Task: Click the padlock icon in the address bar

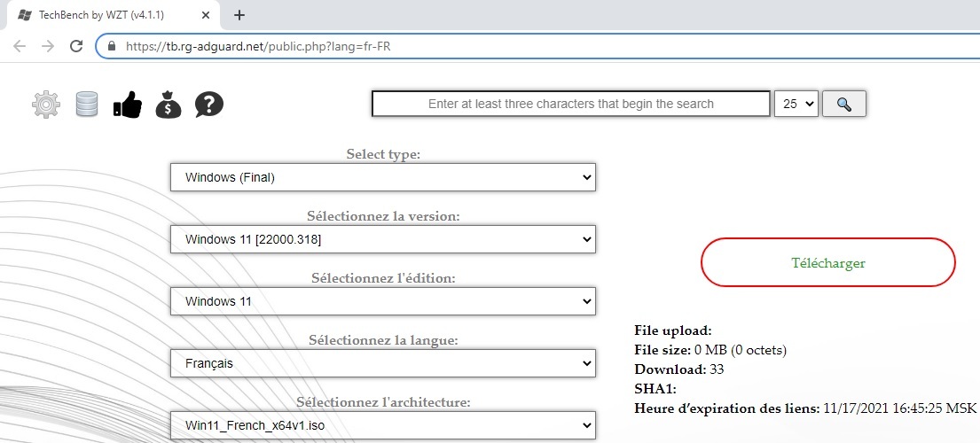Action: pyautogui.click(x=112, y=46)
